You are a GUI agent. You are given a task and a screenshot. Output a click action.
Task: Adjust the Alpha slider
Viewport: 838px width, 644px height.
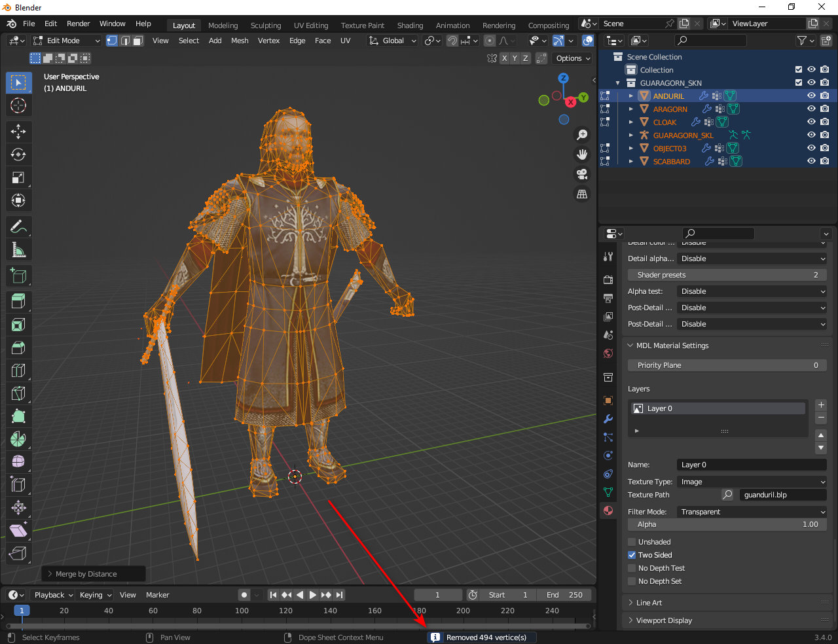pyautogui.click(x=727, y=524)
